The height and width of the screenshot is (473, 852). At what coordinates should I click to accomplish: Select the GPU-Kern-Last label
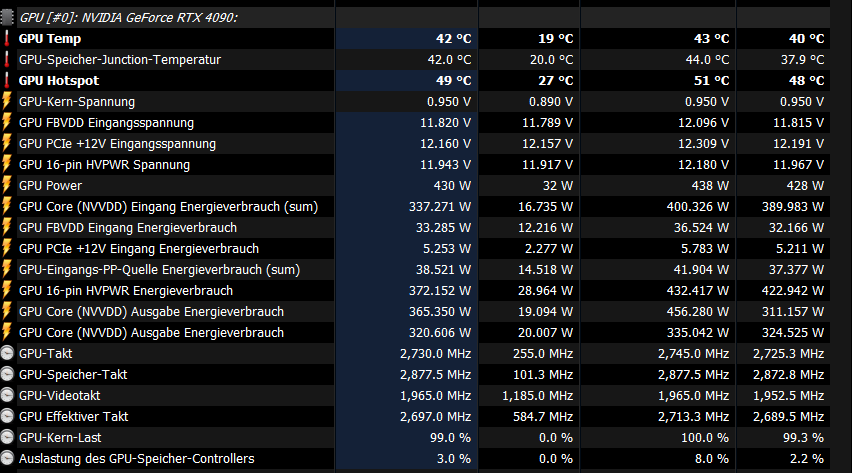point(60,438)
